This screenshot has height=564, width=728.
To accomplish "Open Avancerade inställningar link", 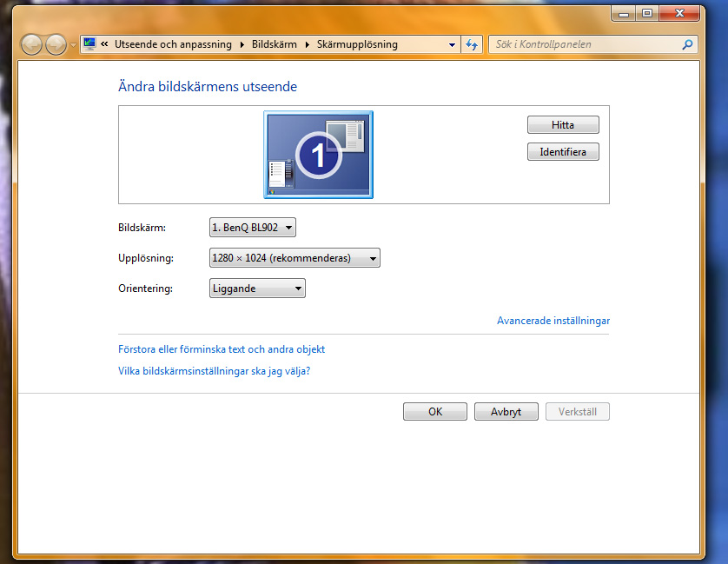I will click(x=553, y=321).
